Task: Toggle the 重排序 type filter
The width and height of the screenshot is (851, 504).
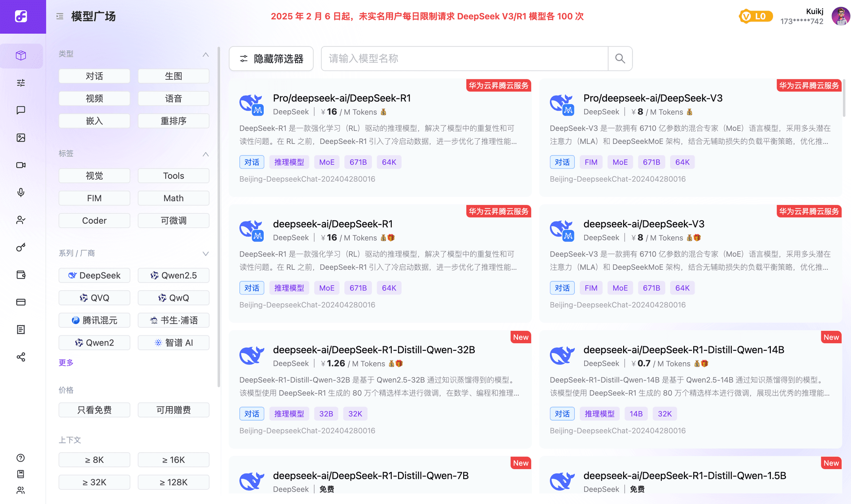Action: pyautogui.click(x=173, y=121)
